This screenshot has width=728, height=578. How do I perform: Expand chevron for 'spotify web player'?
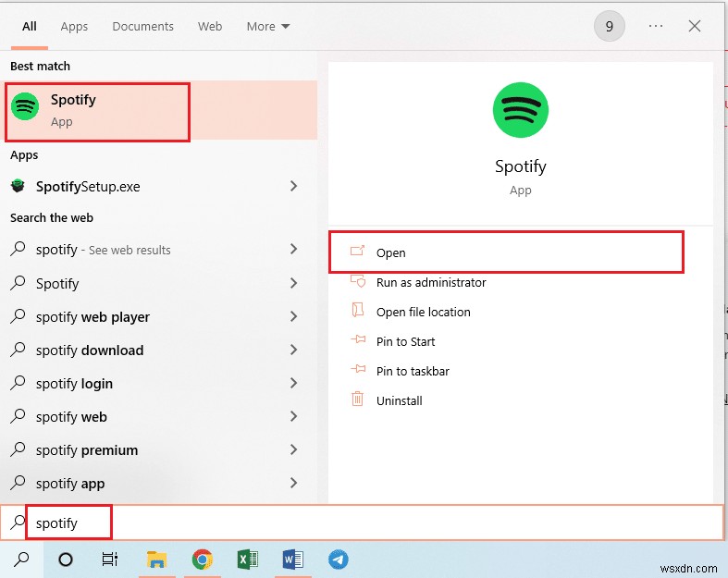coord(293,316)
